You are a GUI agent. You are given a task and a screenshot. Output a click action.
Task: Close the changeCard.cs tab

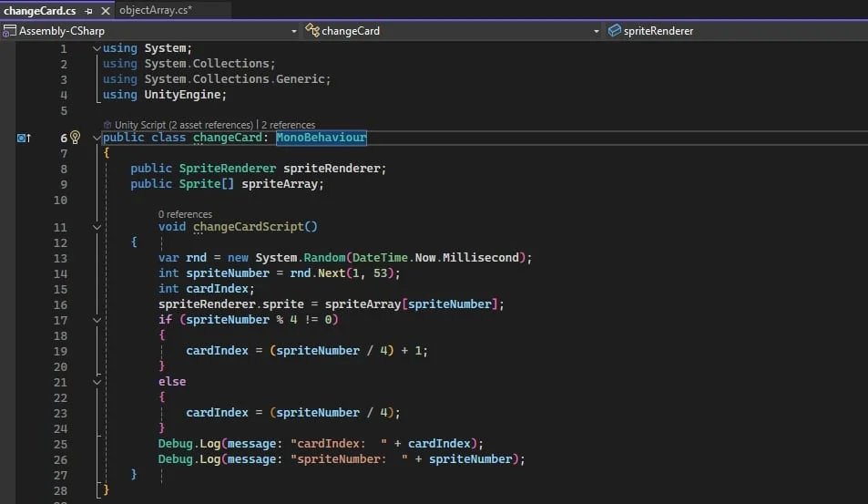pos(105,11)
